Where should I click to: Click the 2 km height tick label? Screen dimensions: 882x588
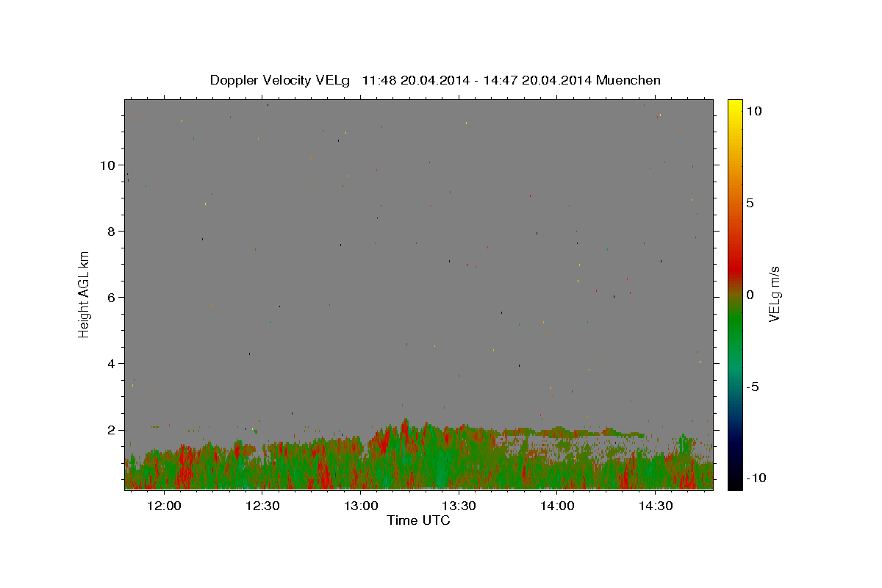tap(111, 430)
